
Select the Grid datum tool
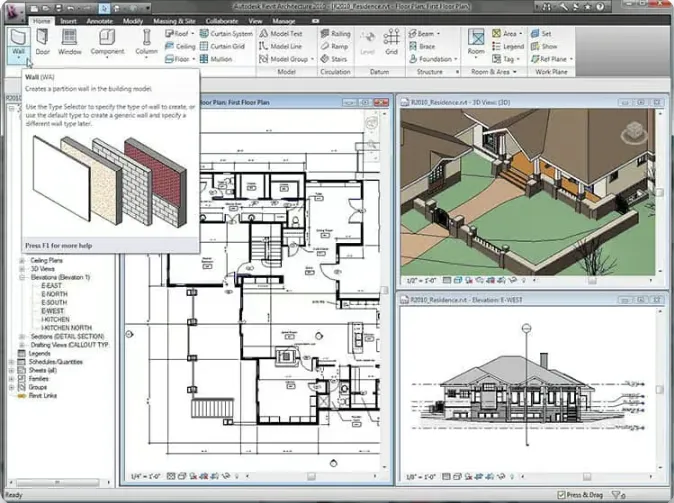pyautogui.click(x=391, y=43)
